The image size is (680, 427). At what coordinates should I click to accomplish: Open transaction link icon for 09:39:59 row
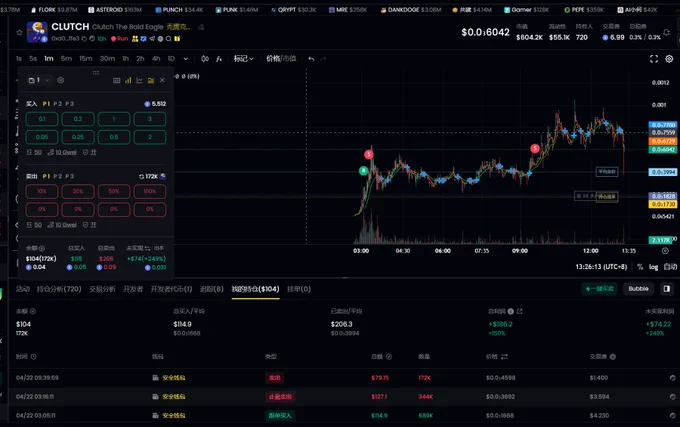[672, 378]
